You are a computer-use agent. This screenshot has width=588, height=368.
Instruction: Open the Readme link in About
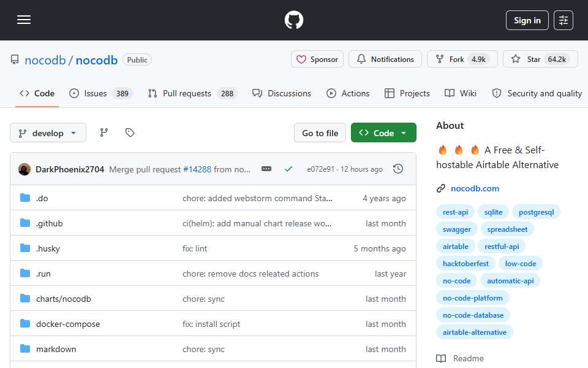pos(460,359)
